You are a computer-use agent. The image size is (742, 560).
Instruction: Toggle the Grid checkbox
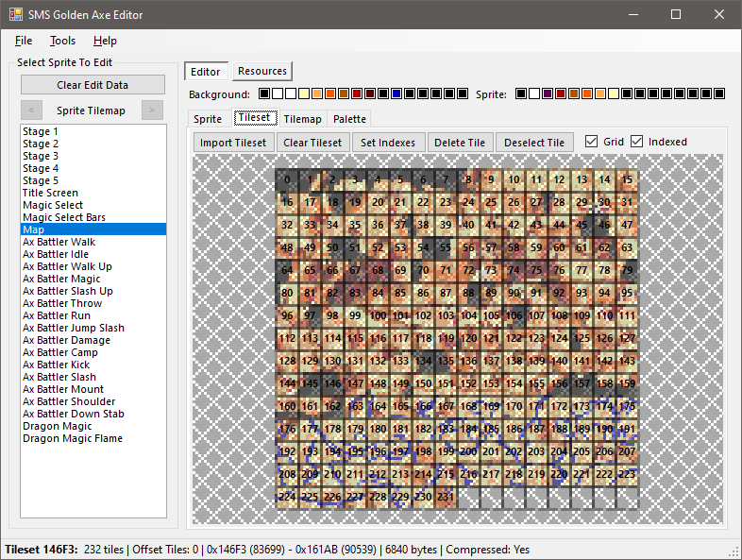(x=591, y=142)
